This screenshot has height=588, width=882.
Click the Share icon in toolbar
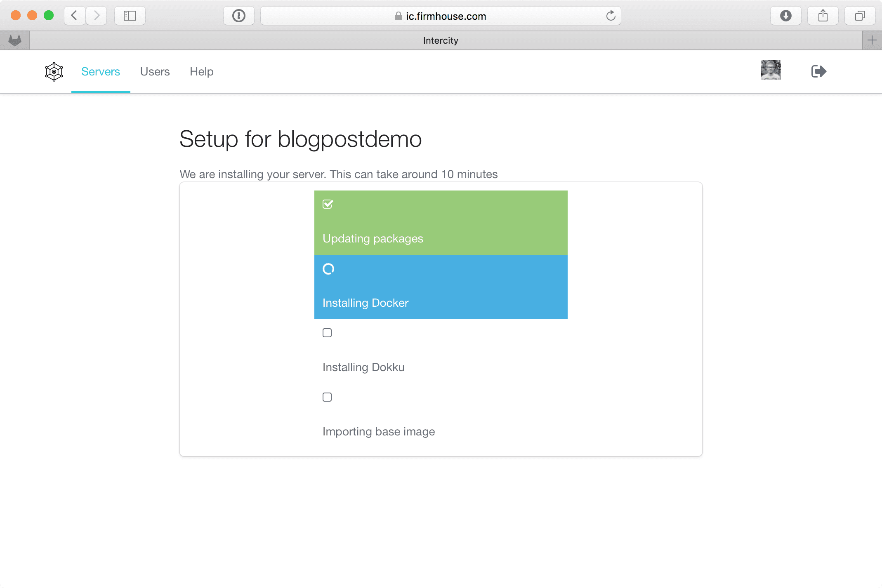pyautogui.click(x=823, y=16)
